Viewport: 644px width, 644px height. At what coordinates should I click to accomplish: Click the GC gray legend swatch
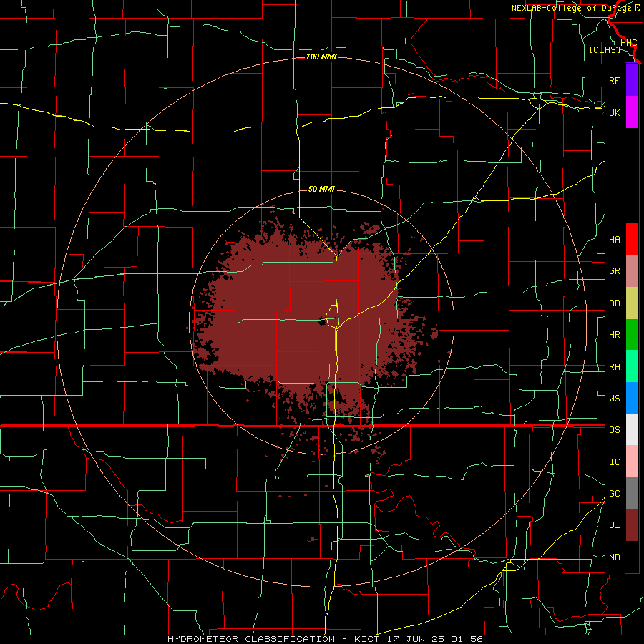point(632,493)
